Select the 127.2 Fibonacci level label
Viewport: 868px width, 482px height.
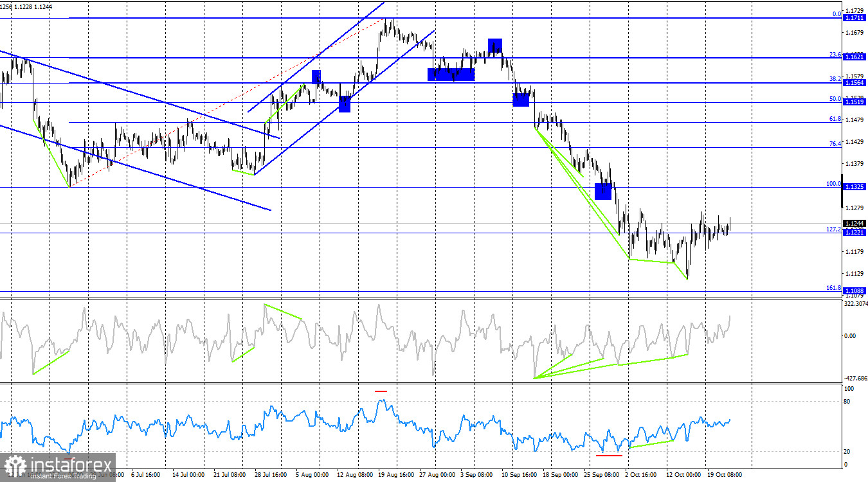(x=834, y=229)
